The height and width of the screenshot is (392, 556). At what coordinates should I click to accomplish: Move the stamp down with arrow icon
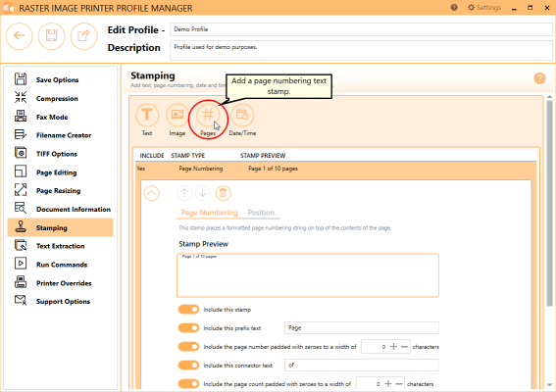click(202, 193)
